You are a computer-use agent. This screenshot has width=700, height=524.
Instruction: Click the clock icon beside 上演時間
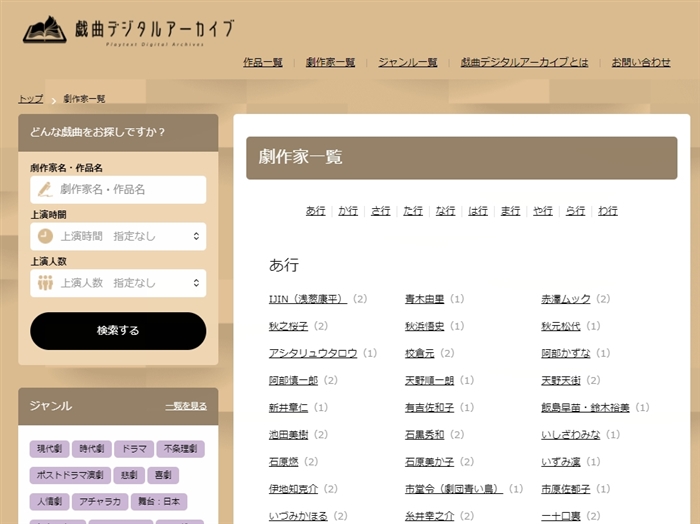point(45,236)
